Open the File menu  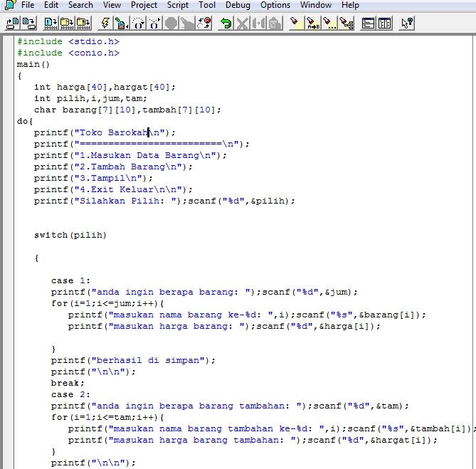(x=28, y=5)
